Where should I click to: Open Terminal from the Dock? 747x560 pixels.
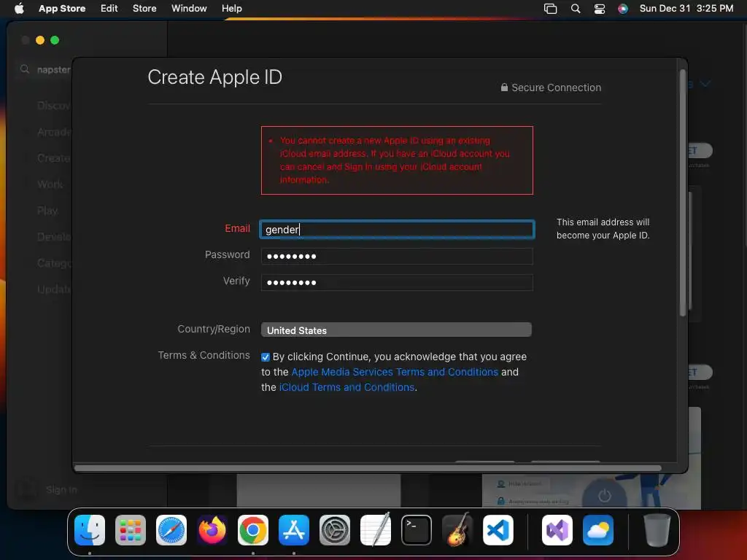click(417, 529)
